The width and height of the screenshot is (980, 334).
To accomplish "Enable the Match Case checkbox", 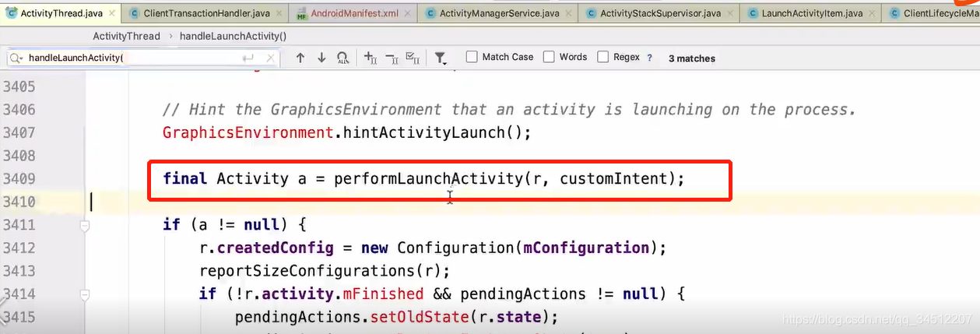I will point(472,57).
